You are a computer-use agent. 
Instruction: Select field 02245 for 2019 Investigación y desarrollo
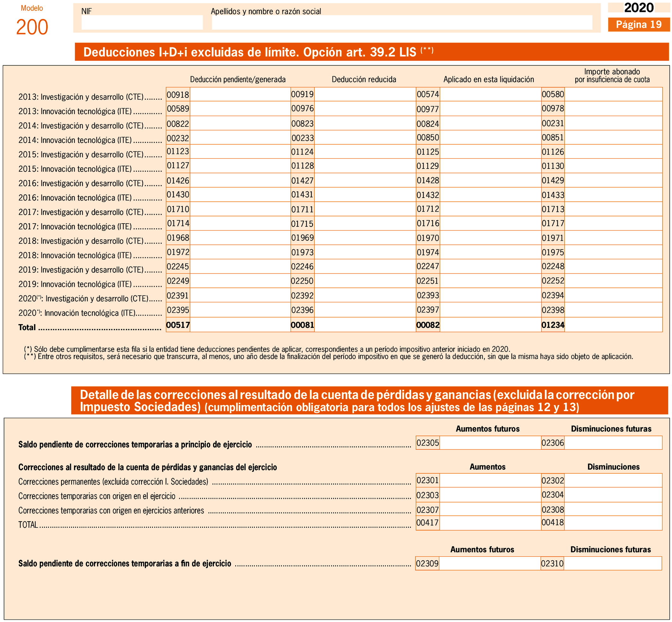[240, 267]
